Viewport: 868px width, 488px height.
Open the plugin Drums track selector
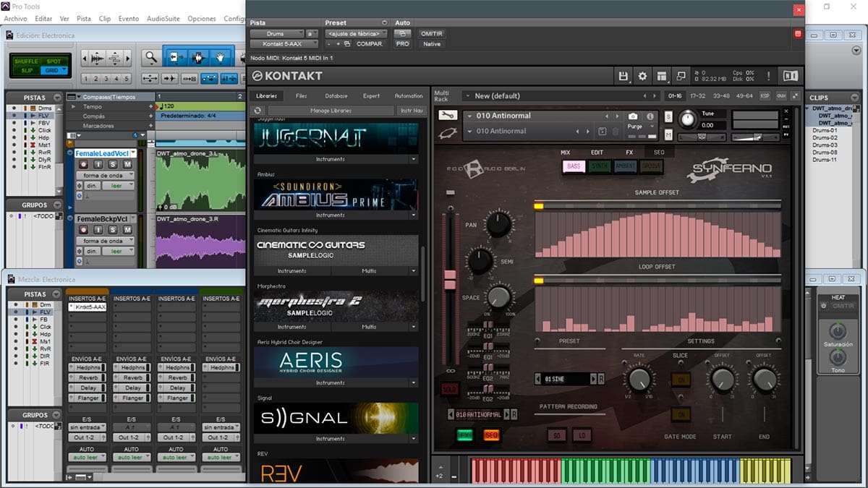tap(277, 33)
